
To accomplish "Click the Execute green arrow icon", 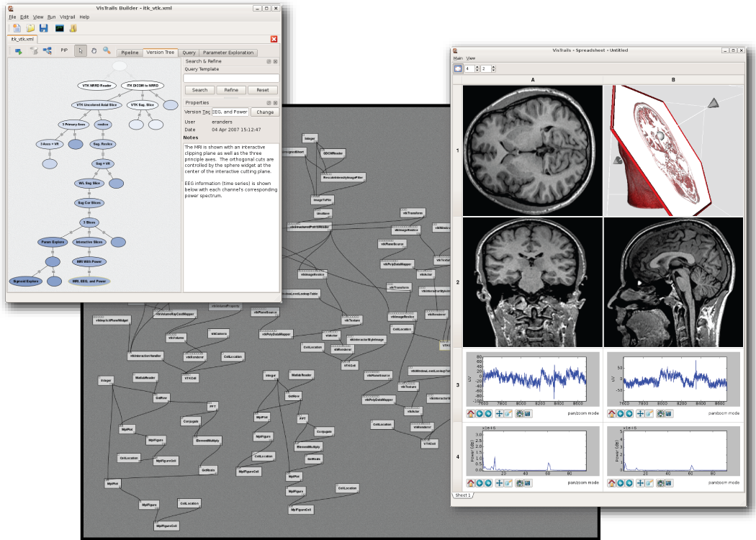I will pos(18,51).
